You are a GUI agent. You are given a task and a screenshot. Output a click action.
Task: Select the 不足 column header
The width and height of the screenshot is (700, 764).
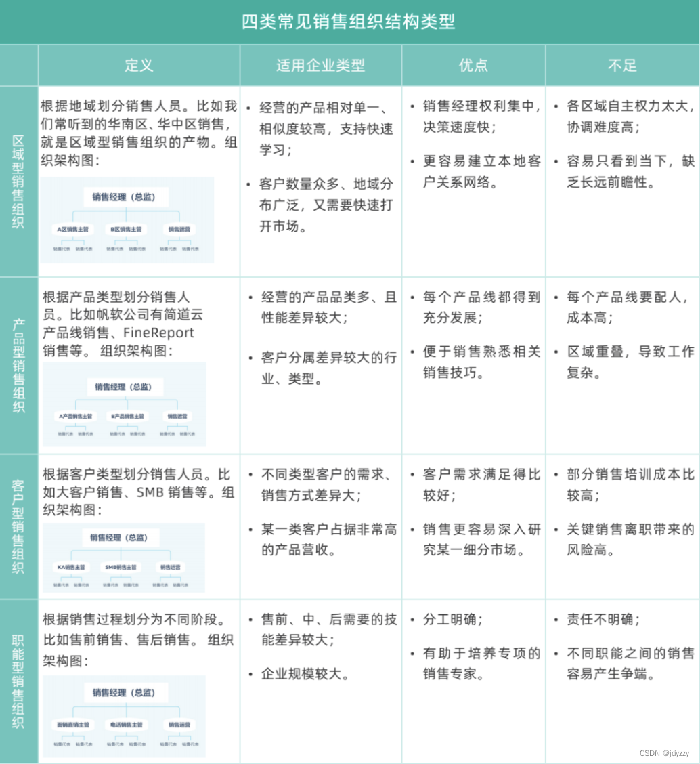(x=622, y=65)
